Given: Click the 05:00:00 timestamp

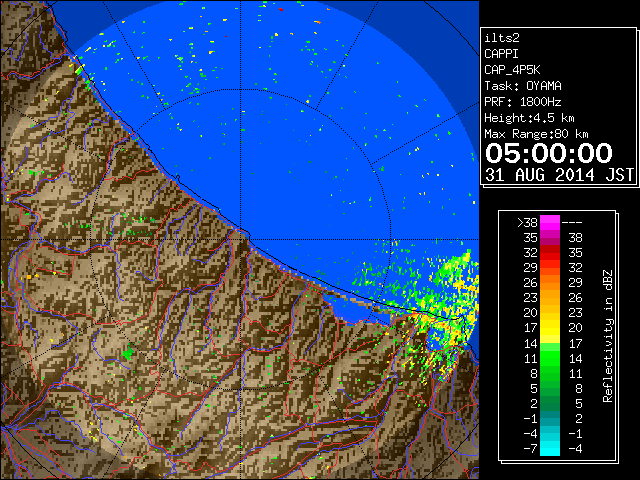Looking at the screenshot, I should pos(549,153).
